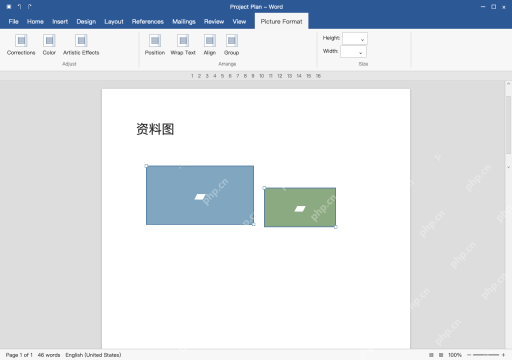The width and height of the screenshot is (512, 360).
Task: Expand the Height dropdown
Action: point(362,39)
